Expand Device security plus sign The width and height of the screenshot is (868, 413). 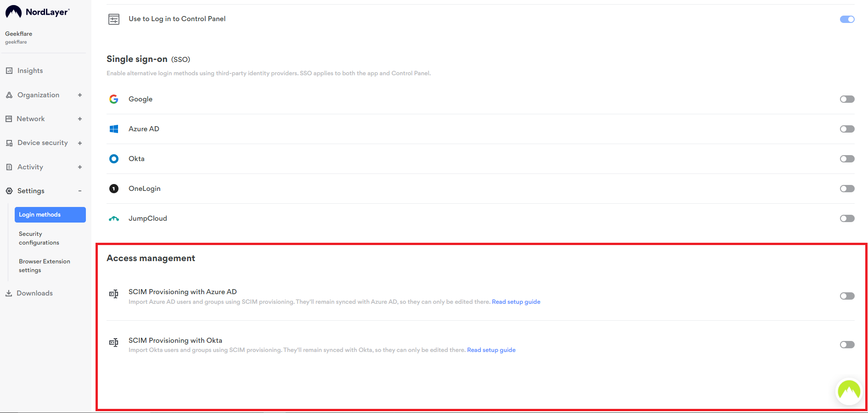coord(80,143)
